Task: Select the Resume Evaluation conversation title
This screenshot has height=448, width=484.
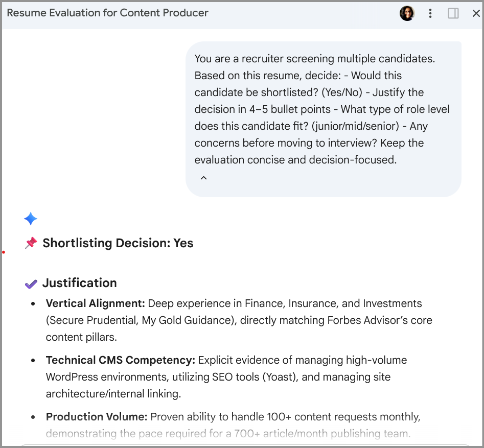Action: pyautogui.click(x=107, y=13)
